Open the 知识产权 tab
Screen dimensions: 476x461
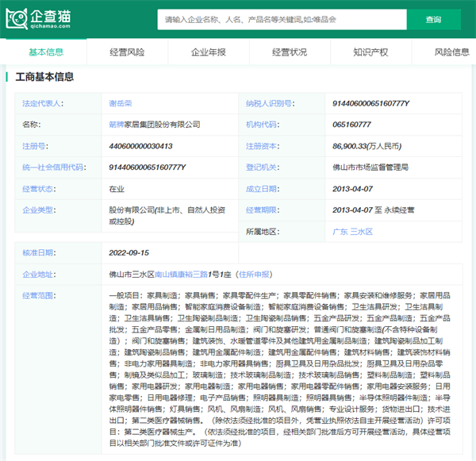(370, 52)
